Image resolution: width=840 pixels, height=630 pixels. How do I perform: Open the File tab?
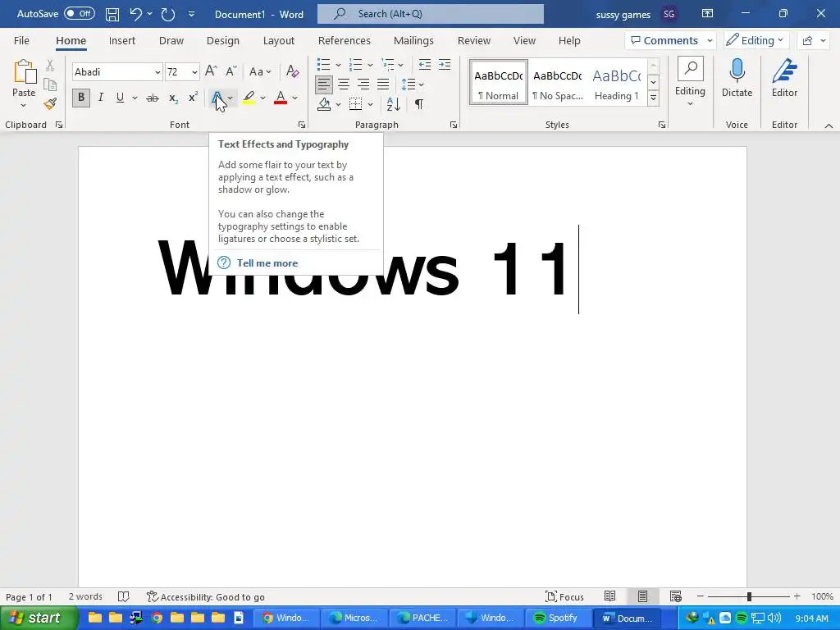(21, 41)
